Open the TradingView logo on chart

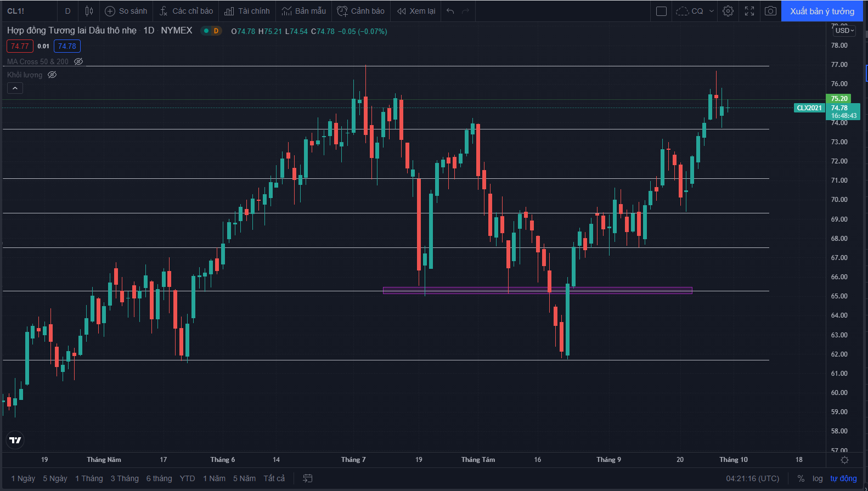click(x=15, y=440)
